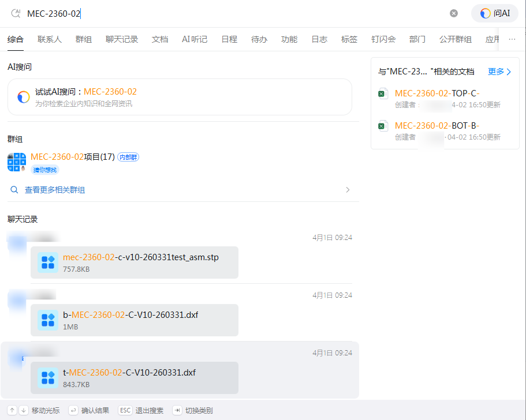Select the 文档 tab
This screenshot has height=420, width=526.
(160, 39)
